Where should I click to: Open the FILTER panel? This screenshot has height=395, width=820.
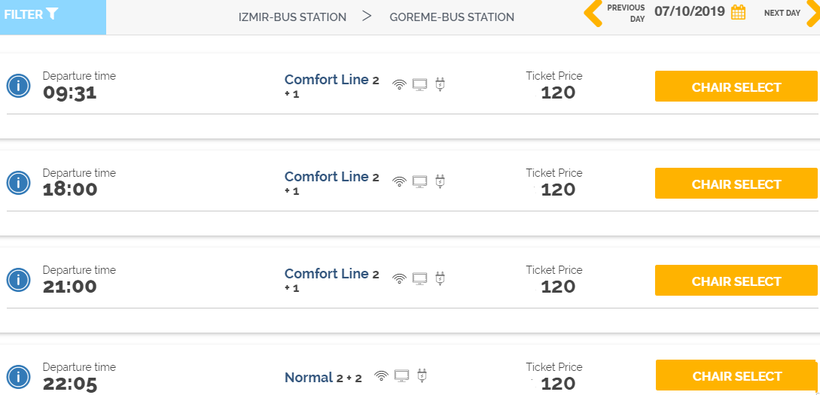coord(53,17)
